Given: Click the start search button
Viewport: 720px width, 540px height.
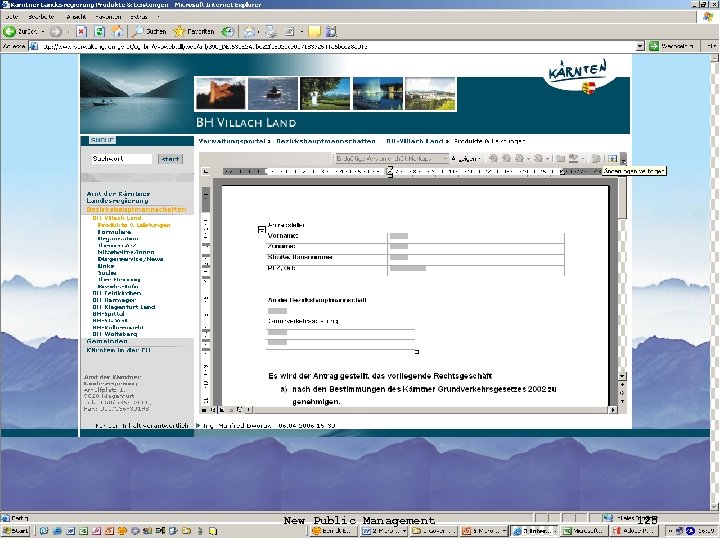Looking at the screenshot, I should pyautogui.click(x=170, y=159).
